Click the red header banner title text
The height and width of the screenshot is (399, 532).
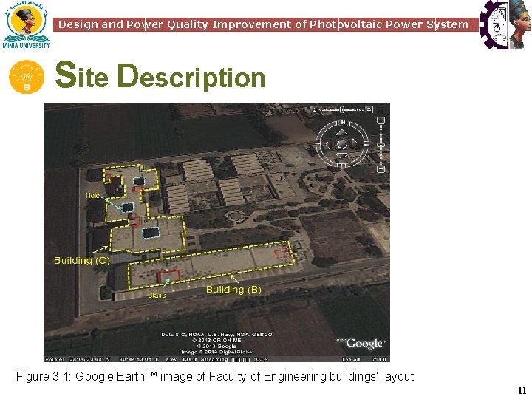click(263, 24)
